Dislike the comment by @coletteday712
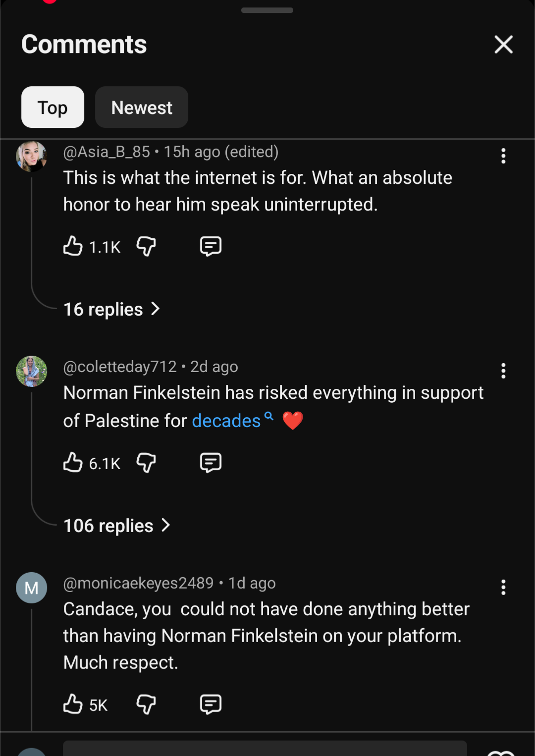The image size is (535, 756). 146,462
